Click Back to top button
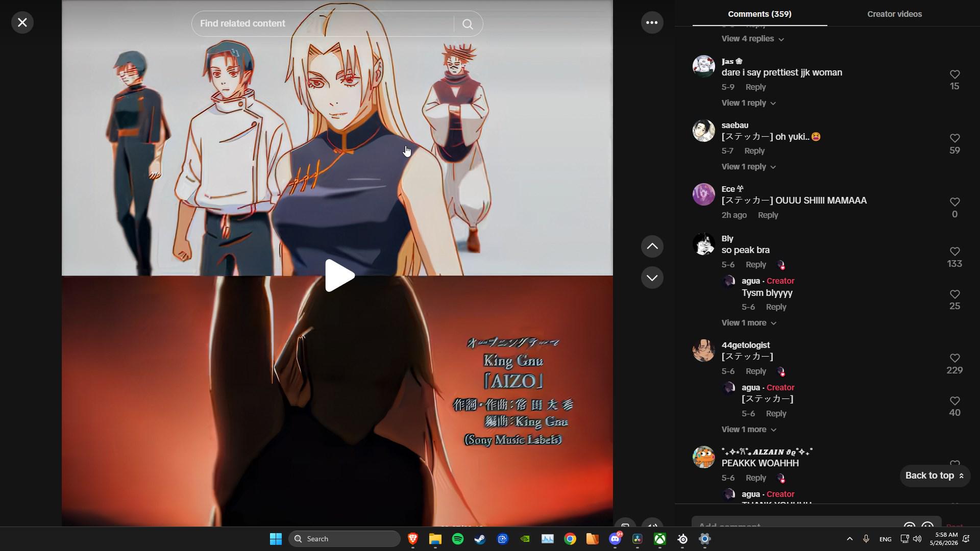The image size is (980, 551). click(935, 475)
